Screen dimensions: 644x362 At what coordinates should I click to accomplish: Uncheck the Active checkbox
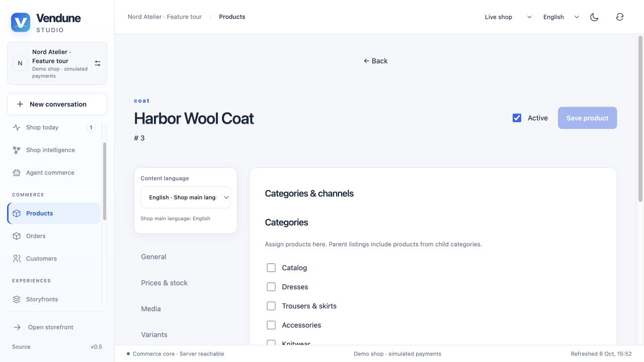(x=517, y=118)
